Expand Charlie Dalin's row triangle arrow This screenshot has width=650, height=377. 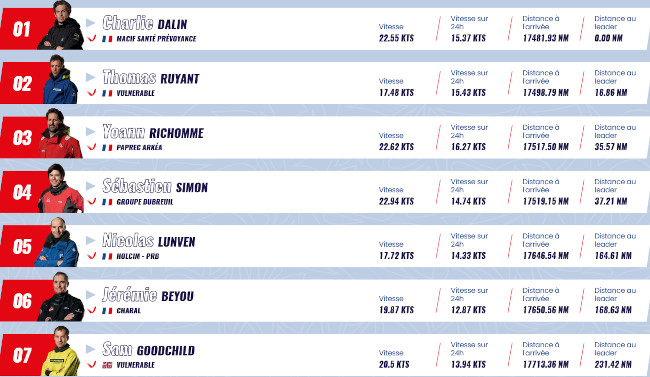[x=90, y=23]
